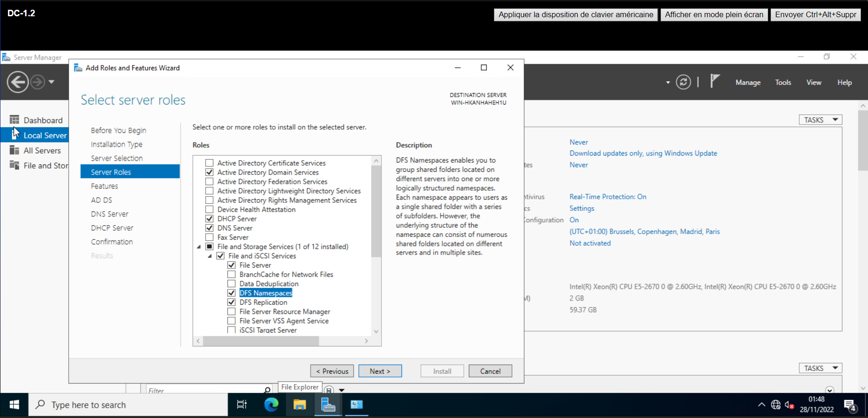Open the lower TASKS dropdown
868x418 pixels.
point(820,368)
